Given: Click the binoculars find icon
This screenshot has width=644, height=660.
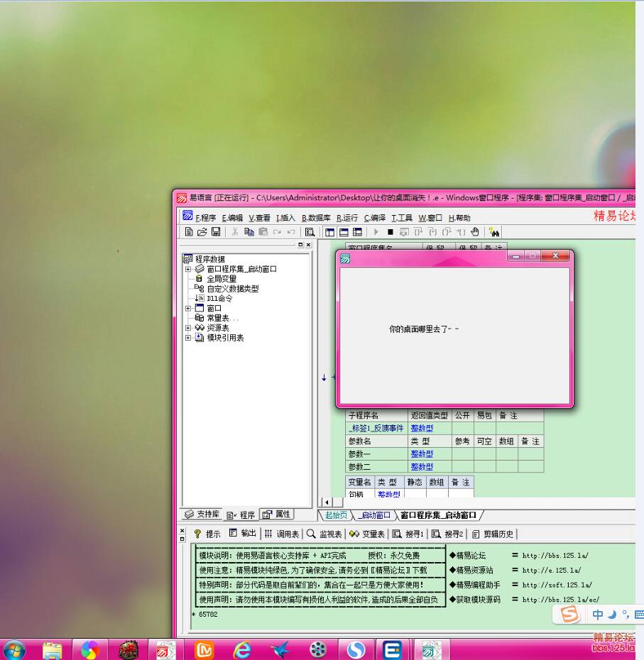Looking at the screenshot, I should coord(494,232).
